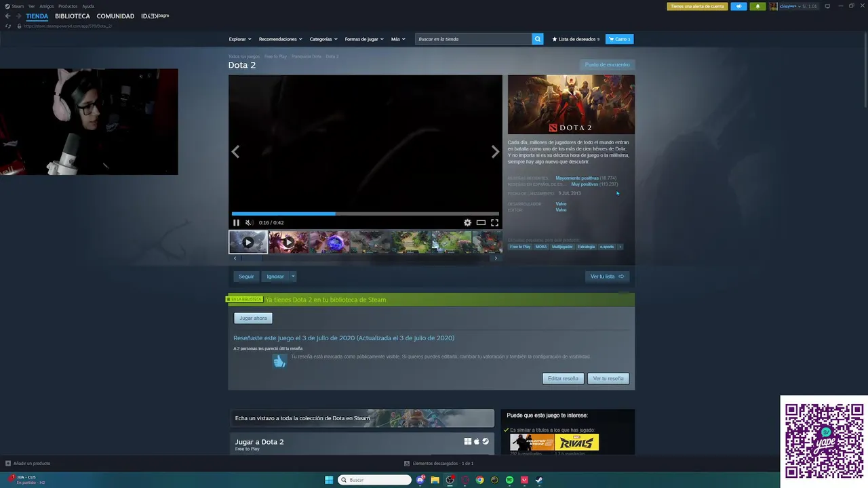The image size is (868, 488).
Task: Pause the Dota 2 trailer video
Action: (236, 222)
